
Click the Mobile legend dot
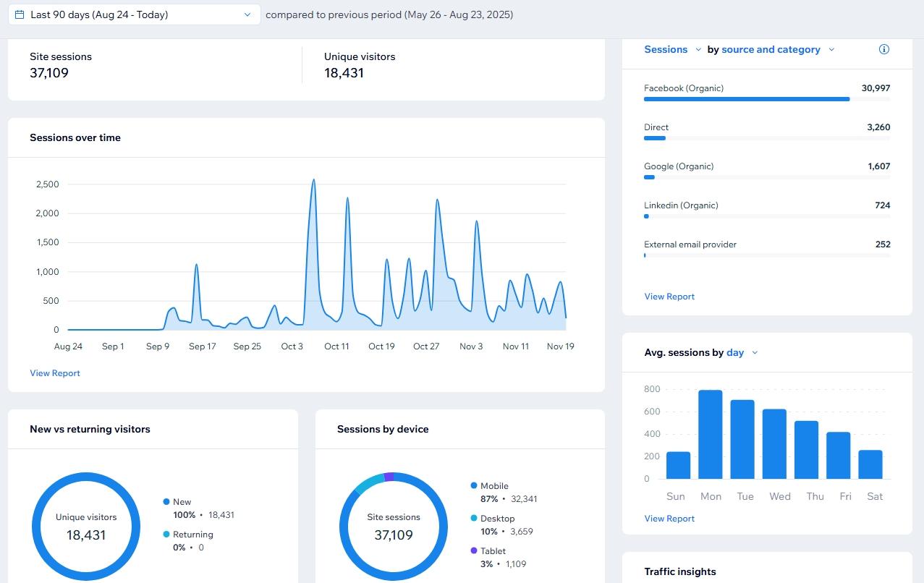(x=474, y=486)
